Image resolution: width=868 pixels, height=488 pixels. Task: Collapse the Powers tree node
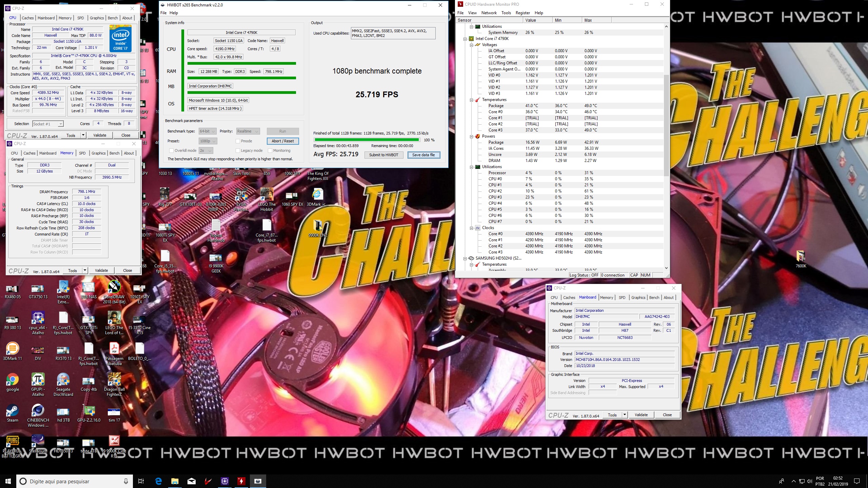(x=471, y=136)
